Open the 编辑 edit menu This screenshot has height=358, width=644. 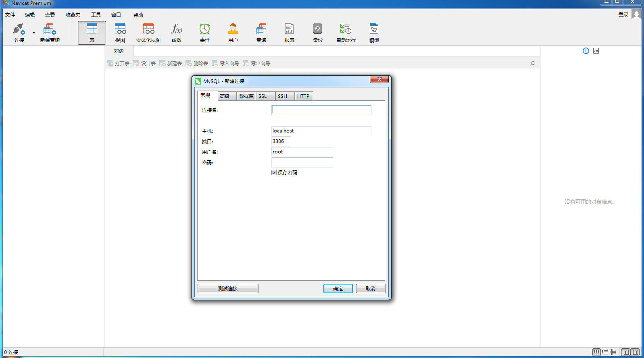pyautogui.click(x=30, y=15)
